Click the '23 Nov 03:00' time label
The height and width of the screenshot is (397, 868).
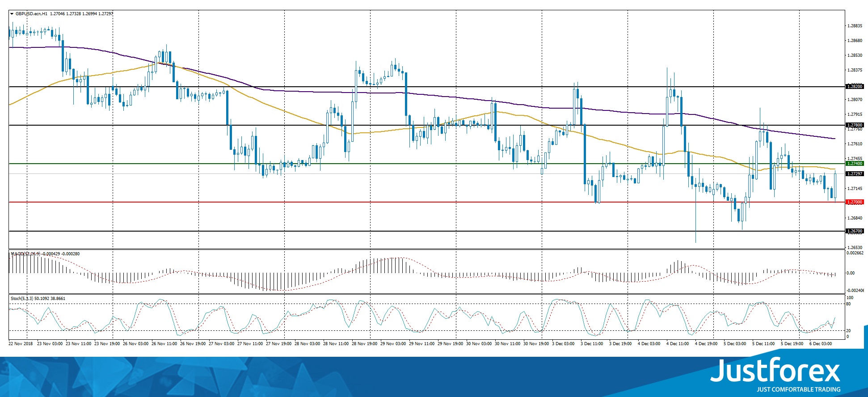[50, 344]
